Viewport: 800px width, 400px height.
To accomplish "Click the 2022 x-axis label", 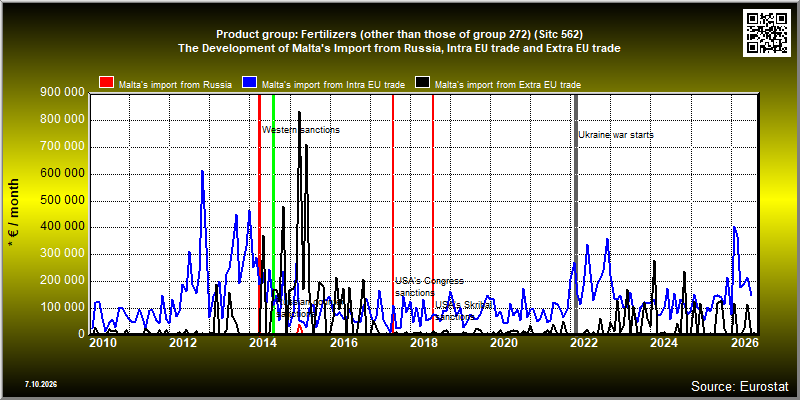I will click(583, 342).
